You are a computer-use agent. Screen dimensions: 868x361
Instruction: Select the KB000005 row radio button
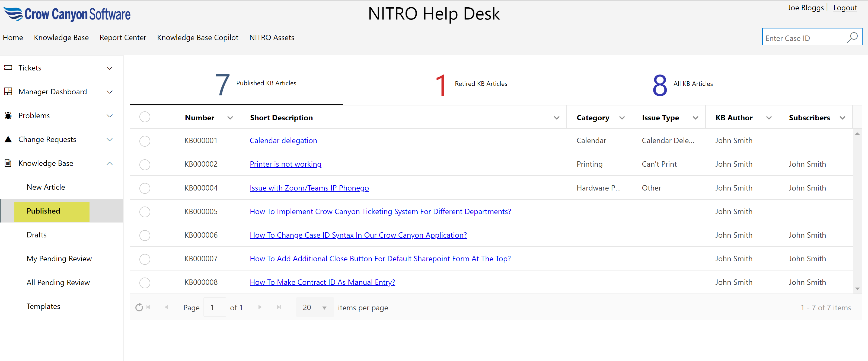145,212
